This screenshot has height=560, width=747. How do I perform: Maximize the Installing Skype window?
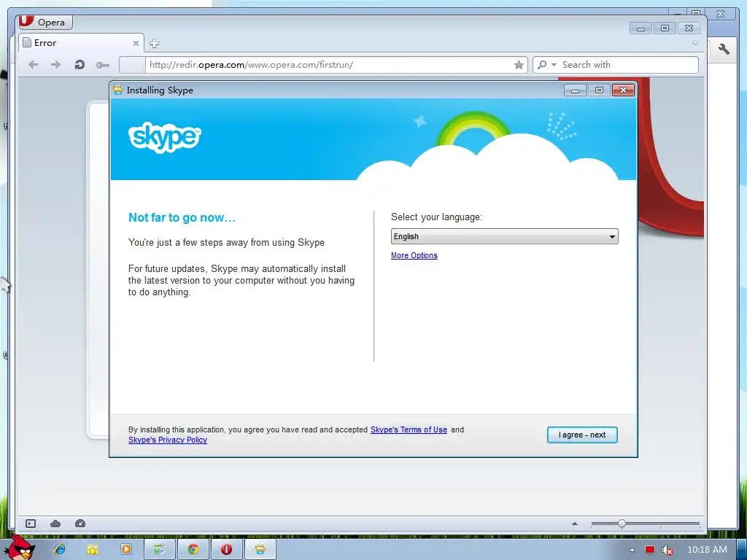[x=599, y=90]
